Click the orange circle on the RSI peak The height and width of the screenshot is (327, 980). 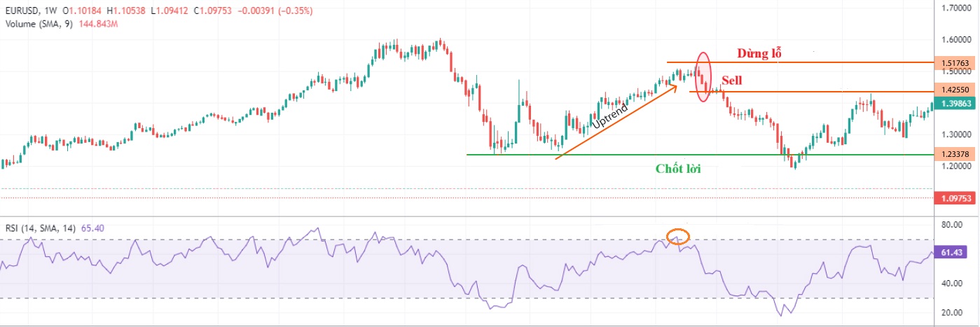(678, 237)
